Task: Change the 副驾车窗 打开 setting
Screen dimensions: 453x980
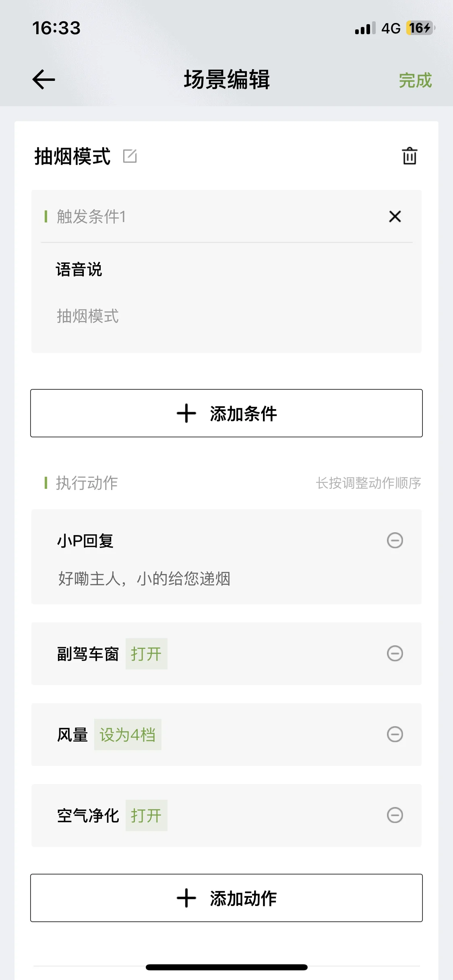Action: coord(146,654)
